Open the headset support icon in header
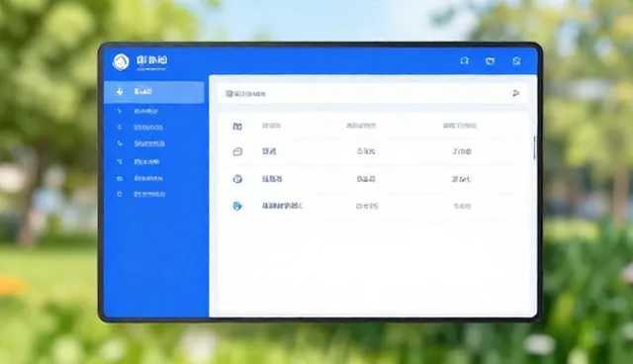The height and width of the screenshot is (364, 633). tap(464, 61)
